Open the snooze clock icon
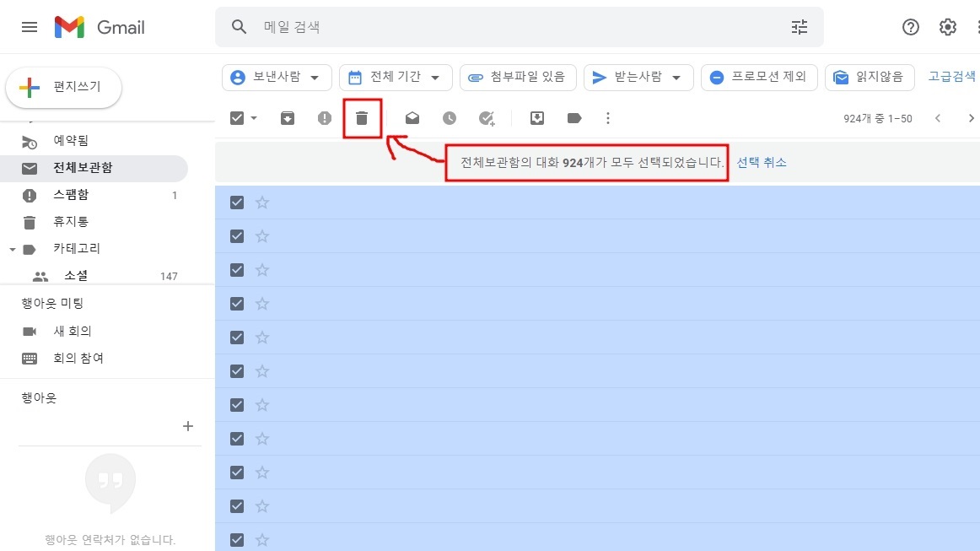980x551 pixels. click(x=449, y=118)
